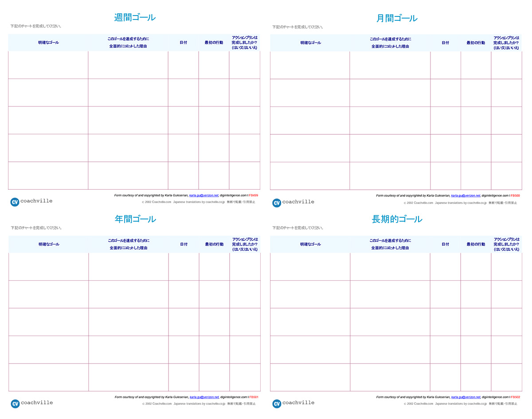Click last 明確なゴール cell in 長期的ゴール table
The width and height of the screenshot is (532, 419).
pyautogui.click(x=310, y=377)
